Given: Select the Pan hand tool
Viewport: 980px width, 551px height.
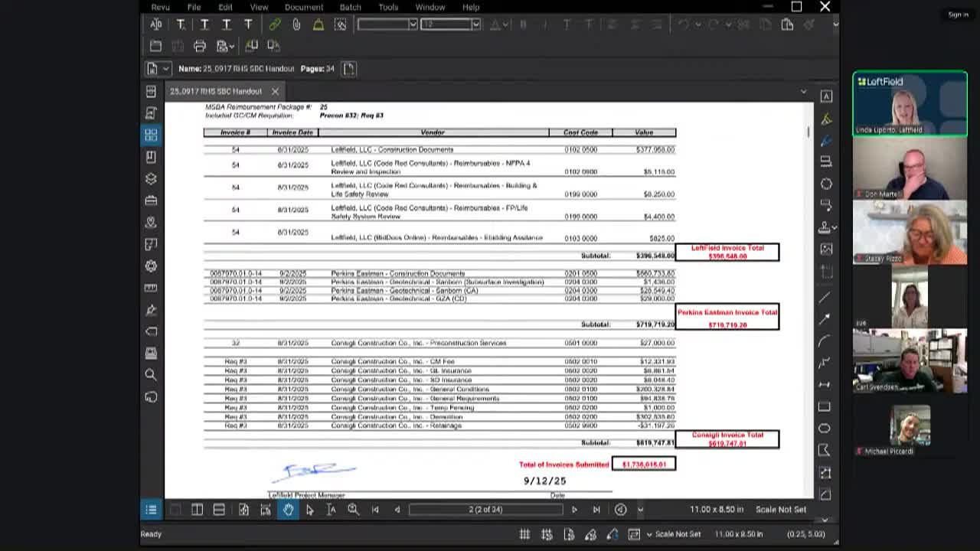Looking at the screenshot, I should click(288, 510).
